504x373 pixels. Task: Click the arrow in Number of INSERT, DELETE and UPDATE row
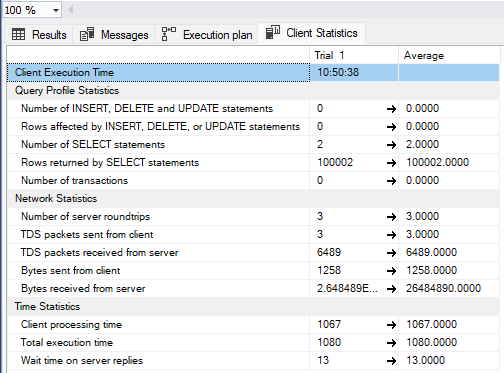pyautogui.click(x=391, y=109)
